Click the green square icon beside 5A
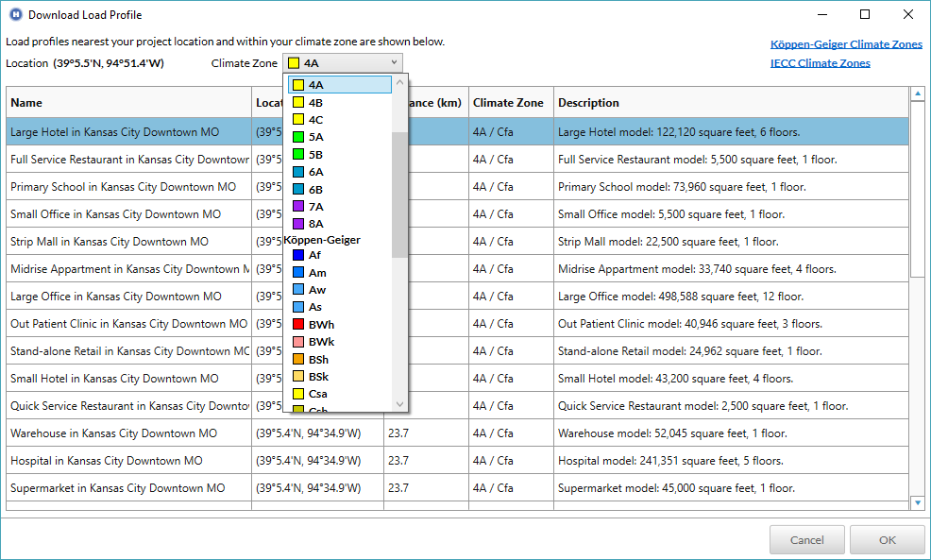Screen dimensions: 931x560 click(297, 137)
